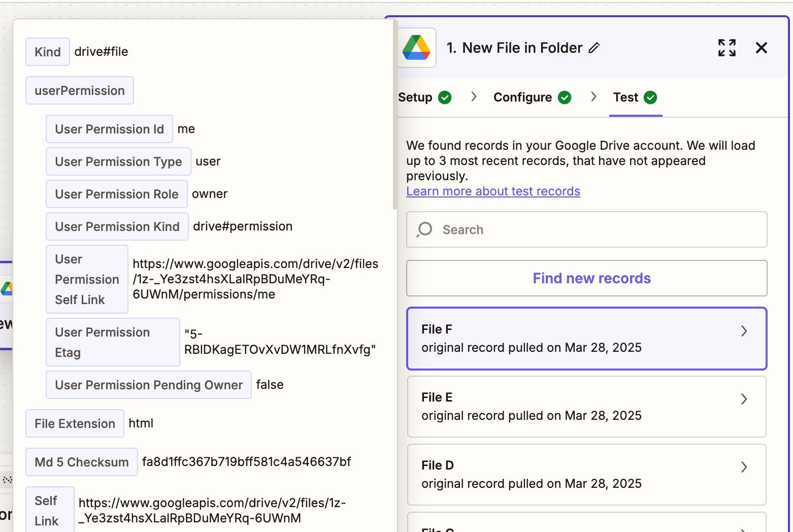Click the green checkmark beside Test
793x532 pixels.
652,97
